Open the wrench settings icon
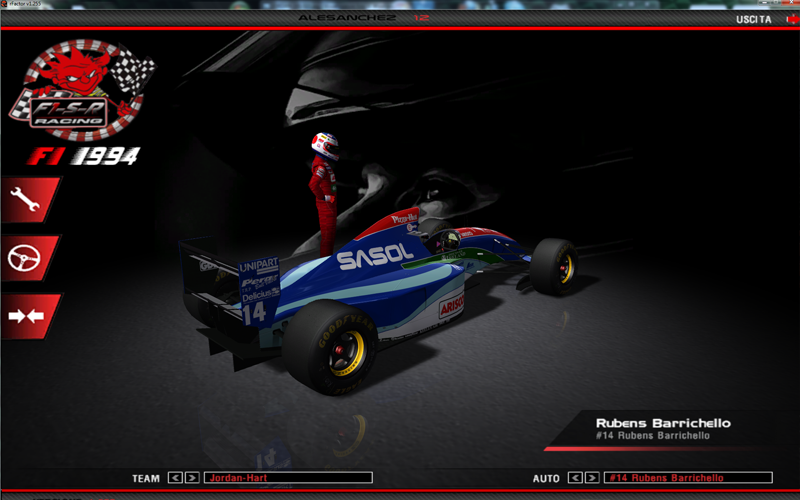Image resolution: width=800 pixels, height=500 pixels. pyautogui.click(x=26, y=200)
